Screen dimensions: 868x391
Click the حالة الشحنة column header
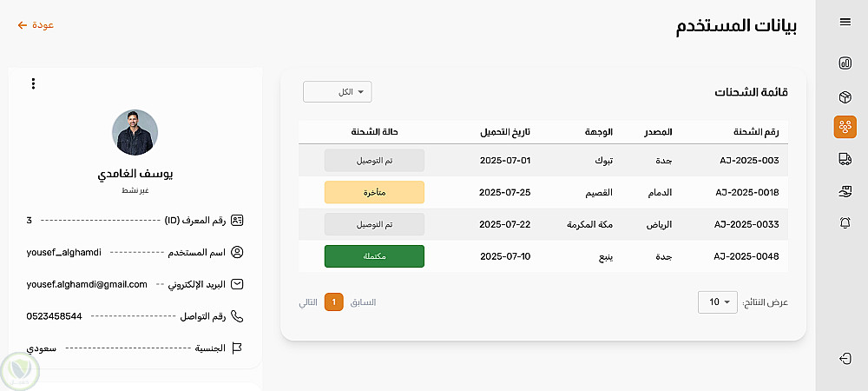pos(374,132)
